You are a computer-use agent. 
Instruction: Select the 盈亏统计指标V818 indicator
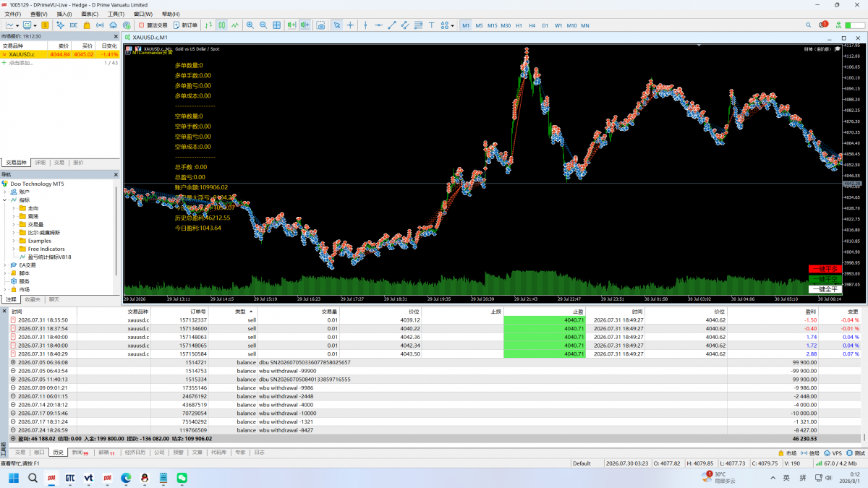[x=49, y=257]
